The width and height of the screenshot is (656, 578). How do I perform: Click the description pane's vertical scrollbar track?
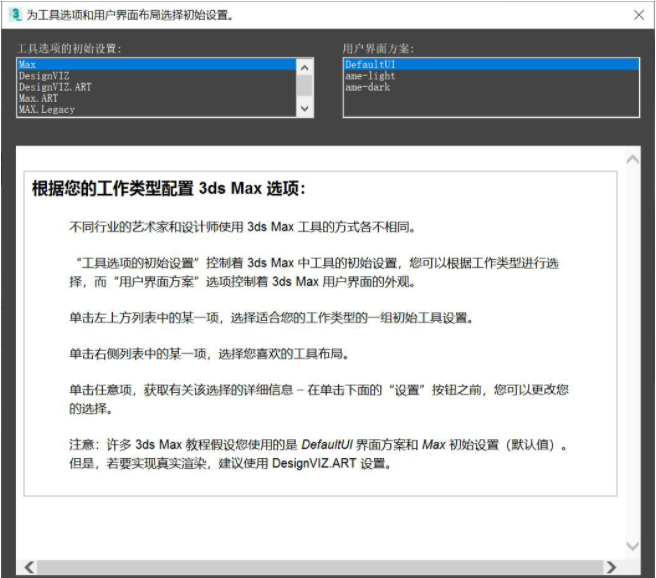click(631, 350)
